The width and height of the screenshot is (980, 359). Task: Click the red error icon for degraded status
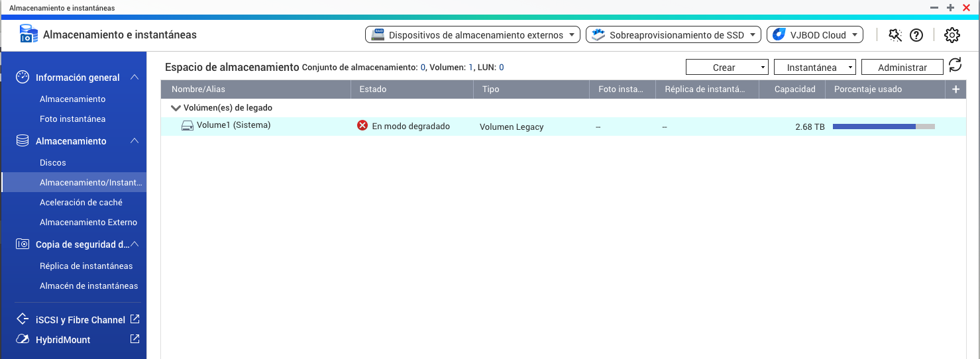362,126
